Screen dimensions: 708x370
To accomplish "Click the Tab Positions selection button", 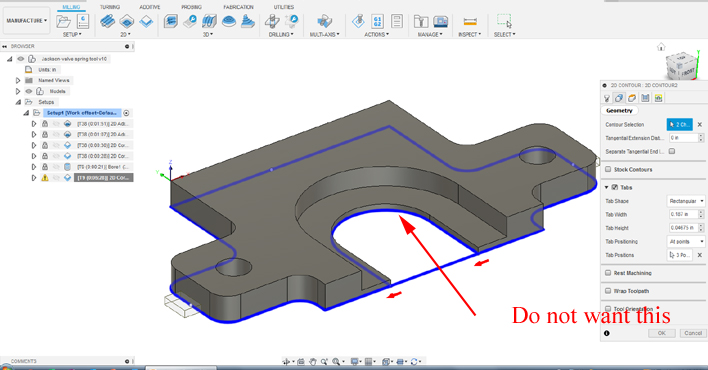I will click(x=680, y=255).
